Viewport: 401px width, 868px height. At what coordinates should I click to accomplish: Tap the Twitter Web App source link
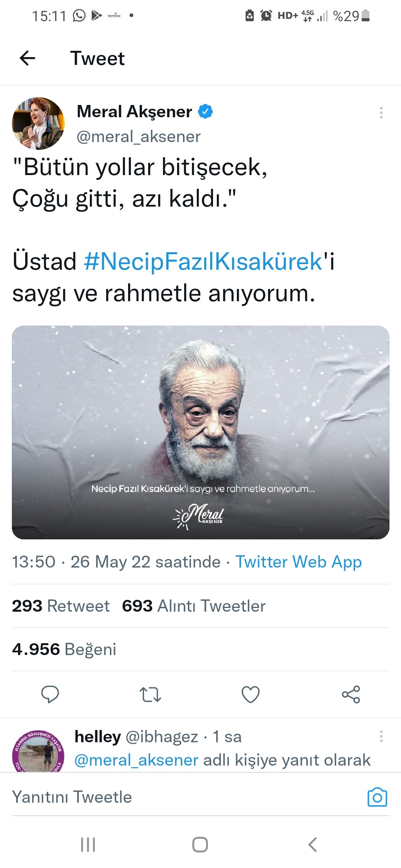299,562
